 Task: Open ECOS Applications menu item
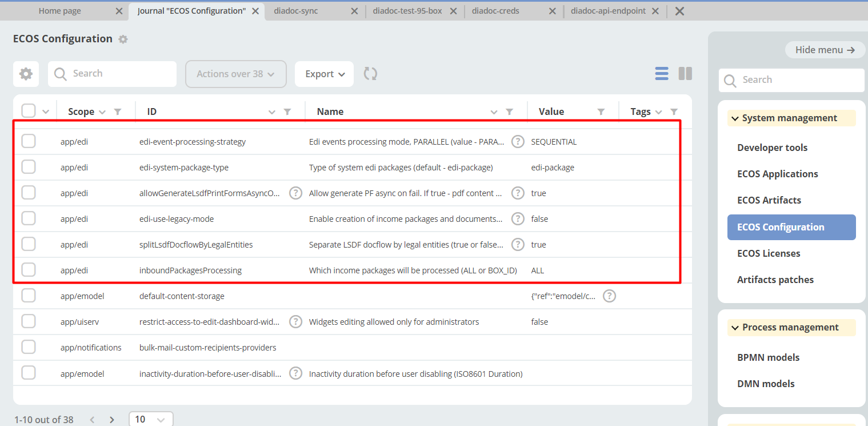778,174
